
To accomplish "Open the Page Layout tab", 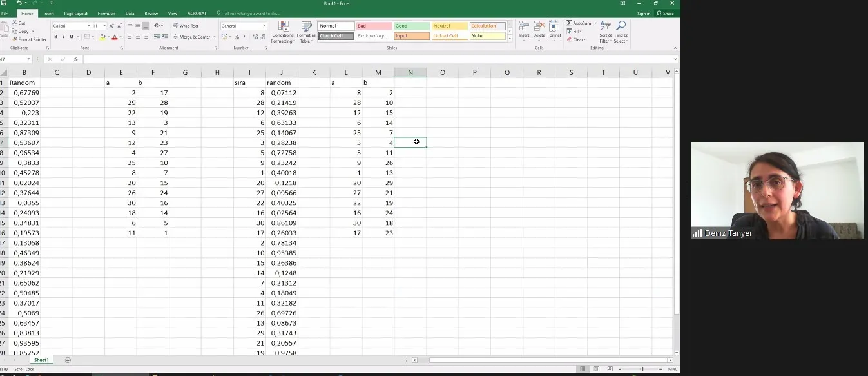I will 75,13.
